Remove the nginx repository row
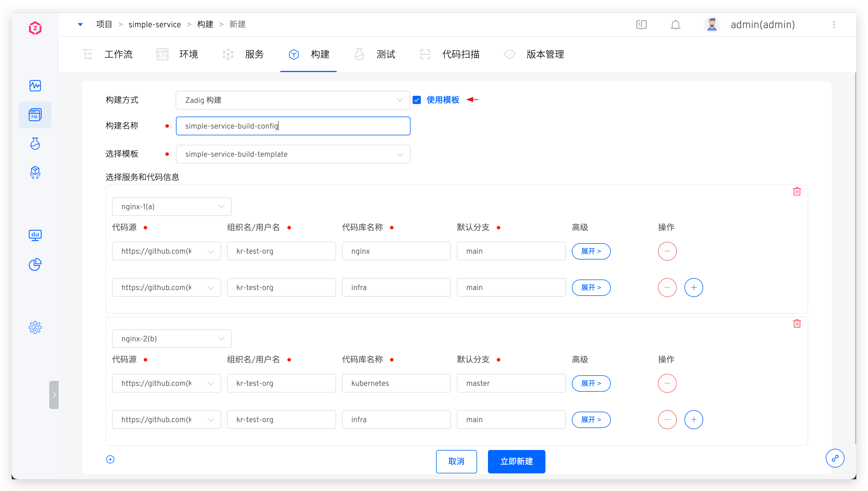 coord(667,251)
